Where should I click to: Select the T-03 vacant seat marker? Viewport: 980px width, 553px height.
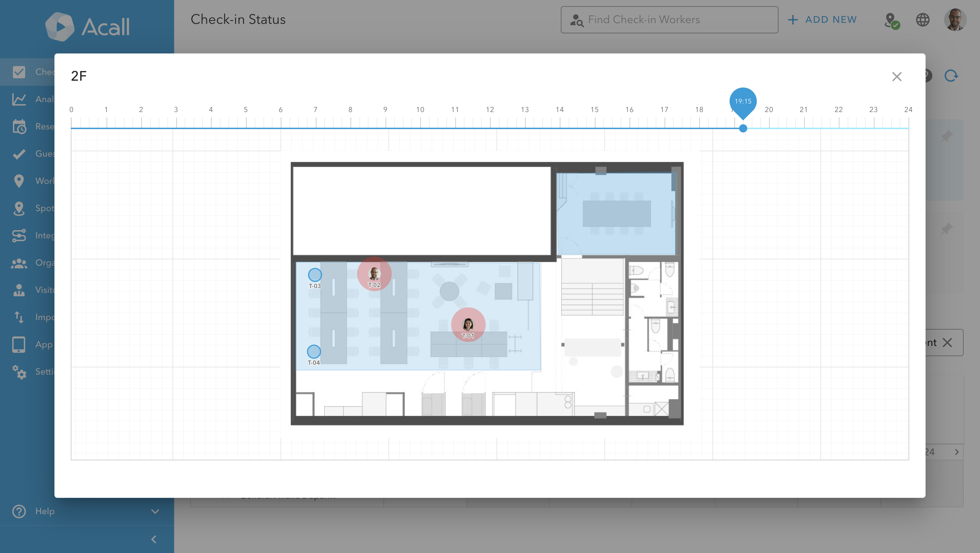click(x=315, y=275)
